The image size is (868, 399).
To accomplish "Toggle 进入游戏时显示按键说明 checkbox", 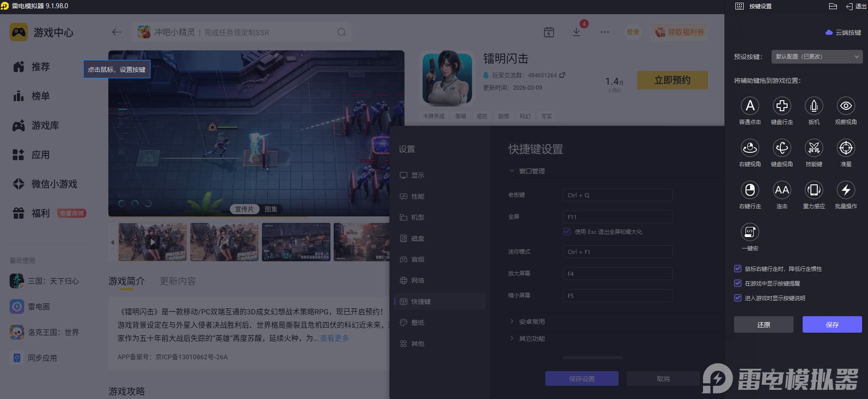I will [x=738, y=298].
